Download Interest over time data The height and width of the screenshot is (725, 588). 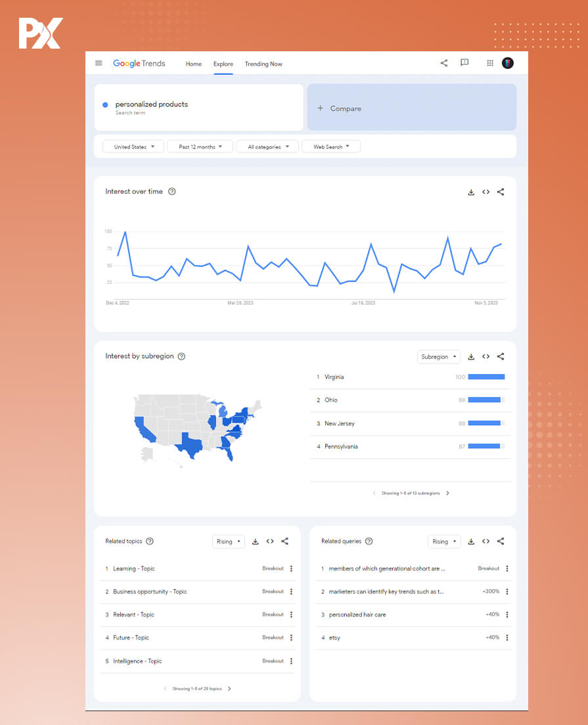[x=471, y=192]
